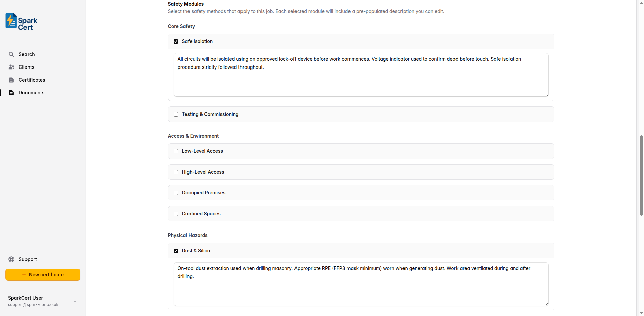The height and width of the screenshot is (316, 644).
Task: Uncheck the Safe Isolation module
Action: click(x=176, y=41)
